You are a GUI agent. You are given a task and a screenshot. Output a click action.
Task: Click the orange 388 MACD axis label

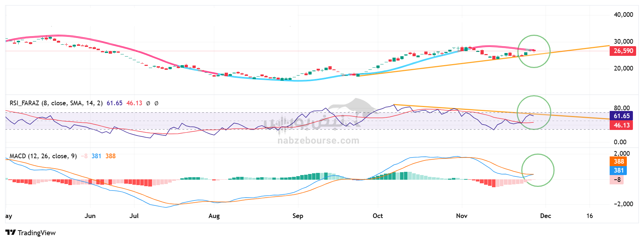click(x=619, y=161)
